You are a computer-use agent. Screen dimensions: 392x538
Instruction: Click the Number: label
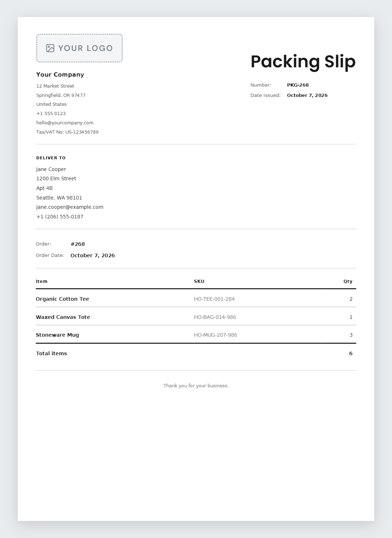coord(261,85)
